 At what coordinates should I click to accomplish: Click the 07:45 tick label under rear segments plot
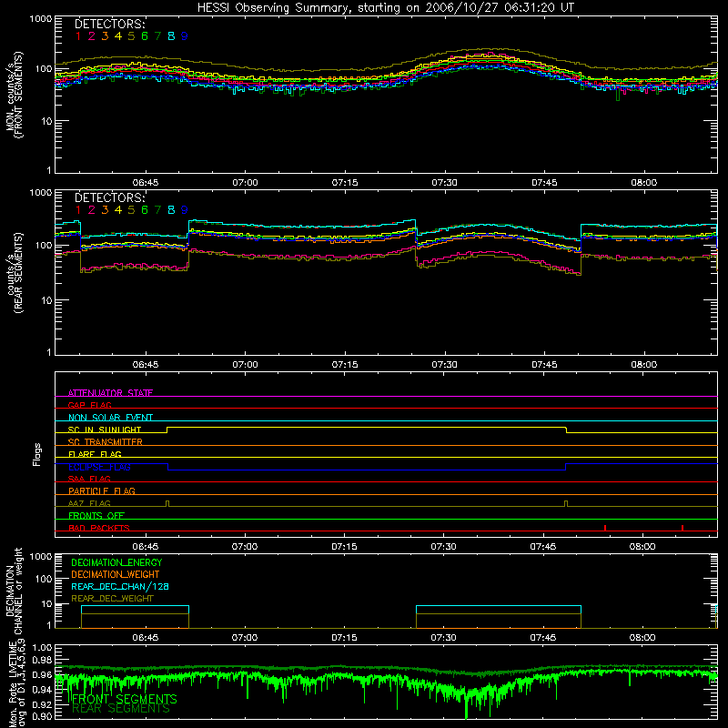pos(544,365)
